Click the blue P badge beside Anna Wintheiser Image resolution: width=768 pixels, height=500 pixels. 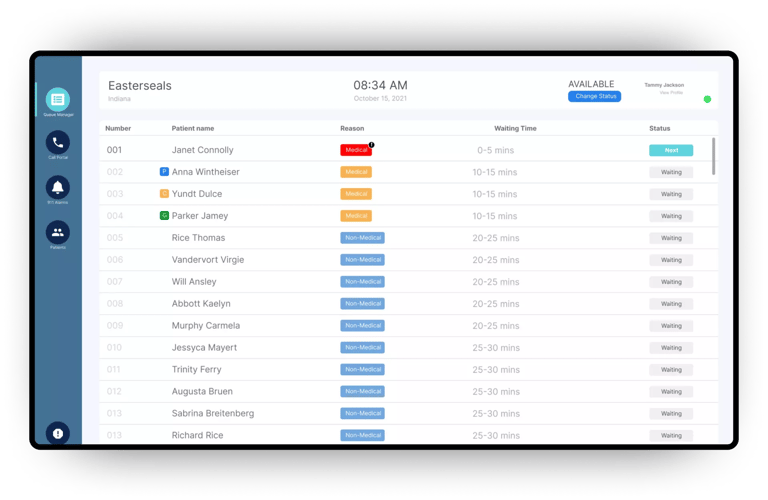[165, 172]
